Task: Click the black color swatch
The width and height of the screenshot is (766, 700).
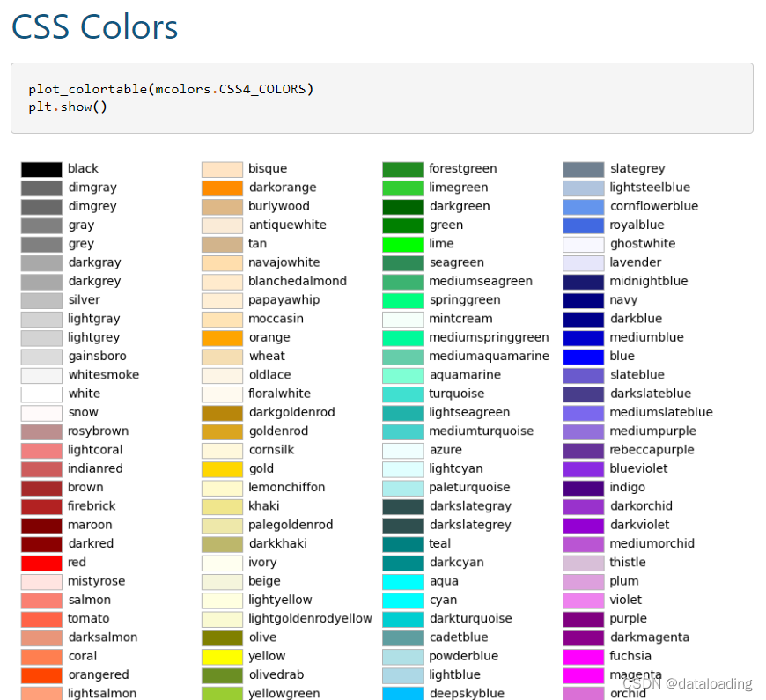Action: 42,168
